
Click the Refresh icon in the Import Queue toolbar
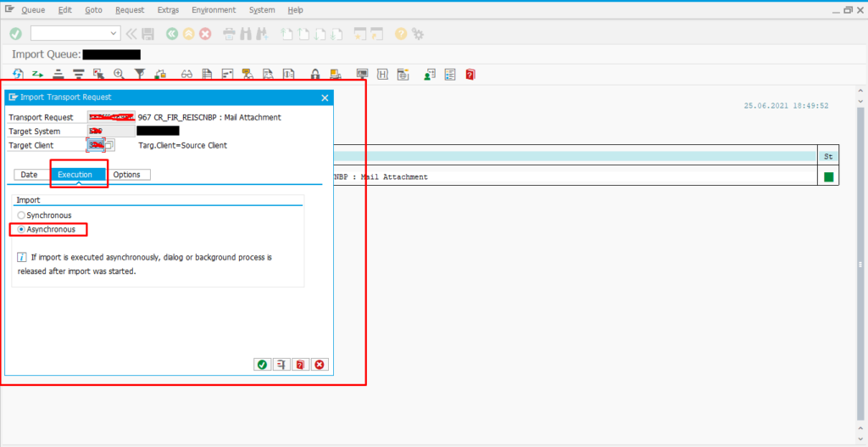click(18, 75)
